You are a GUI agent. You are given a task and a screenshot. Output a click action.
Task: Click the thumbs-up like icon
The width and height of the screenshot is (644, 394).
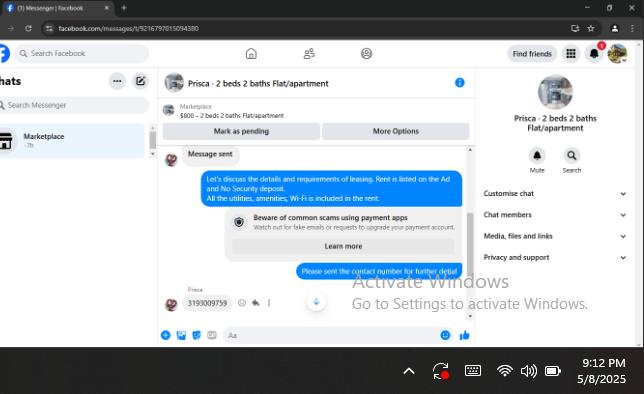pyautogui.click(x=465, y=335)
